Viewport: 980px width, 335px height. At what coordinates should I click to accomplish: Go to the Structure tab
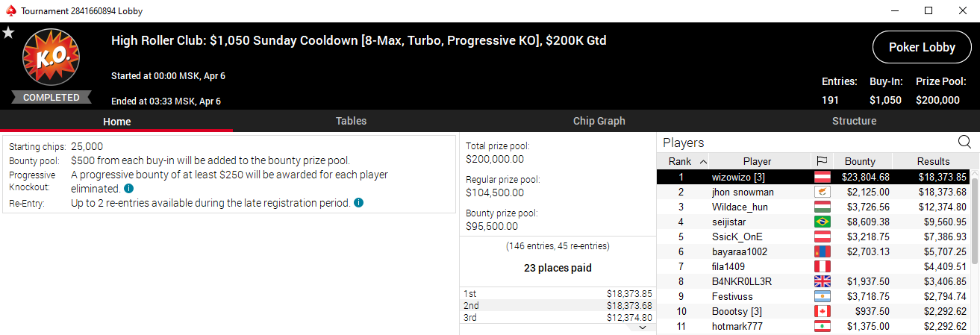pyautogui.click(x=854, y=121)
